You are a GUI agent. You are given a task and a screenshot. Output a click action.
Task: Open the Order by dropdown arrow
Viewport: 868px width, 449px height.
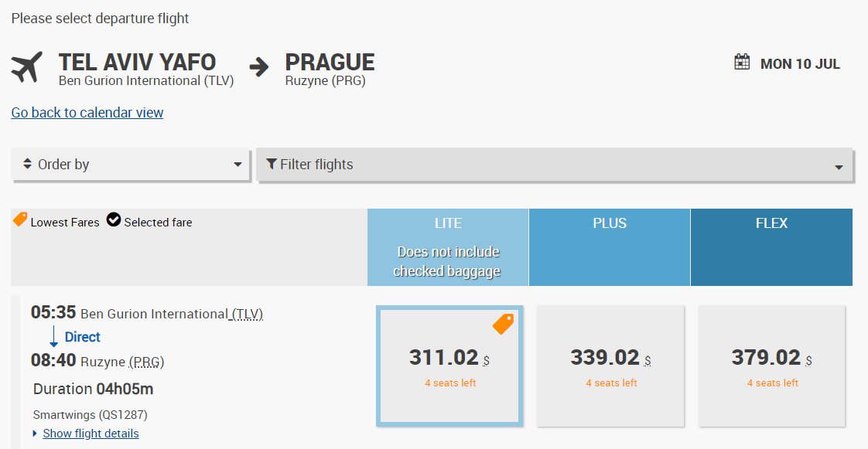click(x=238, y=165)
